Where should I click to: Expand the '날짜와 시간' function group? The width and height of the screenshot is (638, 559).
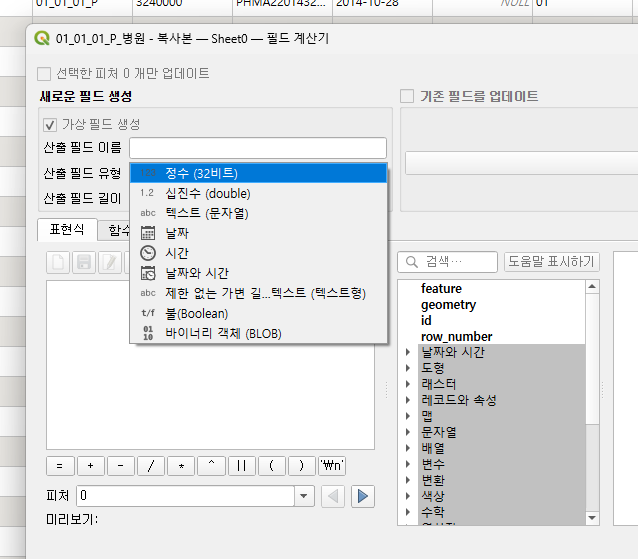[x=408, y=352]
